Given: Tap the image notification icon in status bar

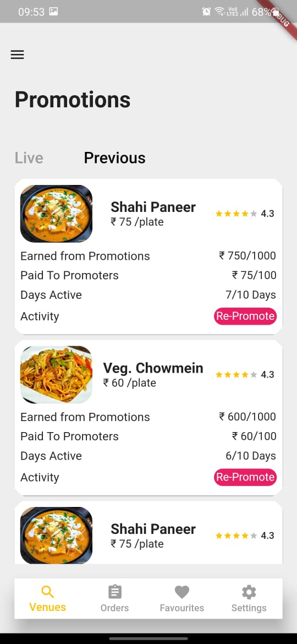Looking at the screenshot, I should pyautogui.click(x=53, y=12).
